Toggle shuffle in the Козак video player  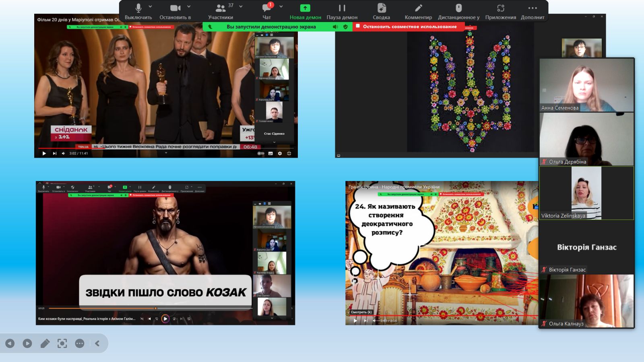[x=142, y=319]
